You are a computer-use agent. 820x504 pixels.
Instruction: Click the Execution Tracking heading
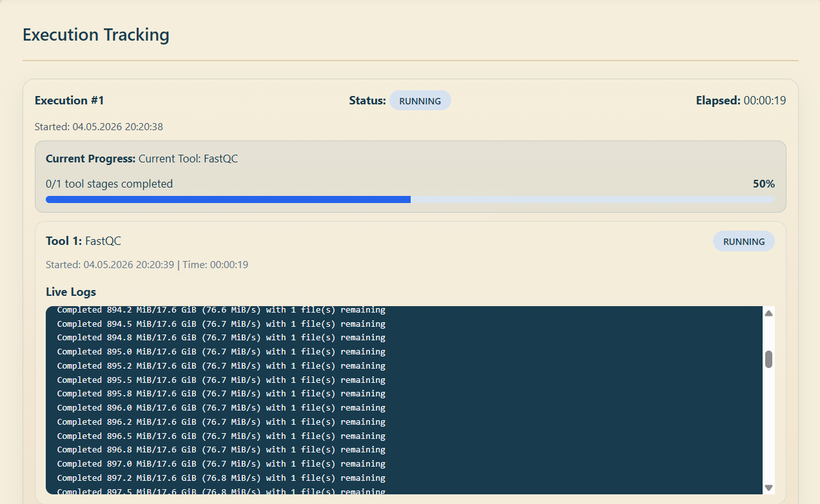coord(96,35)
